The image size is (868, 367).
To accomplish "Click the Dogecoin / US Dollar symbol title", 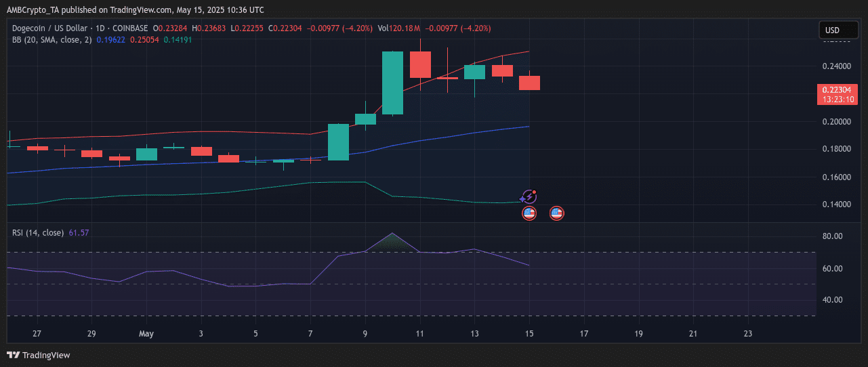I will [x=51, y=28].
